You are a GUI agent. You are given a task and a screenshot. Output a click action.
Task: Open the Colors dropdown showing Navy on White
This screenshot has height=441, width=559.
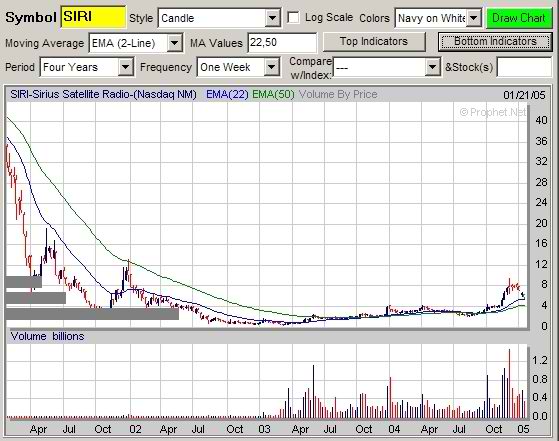(438, 18)
